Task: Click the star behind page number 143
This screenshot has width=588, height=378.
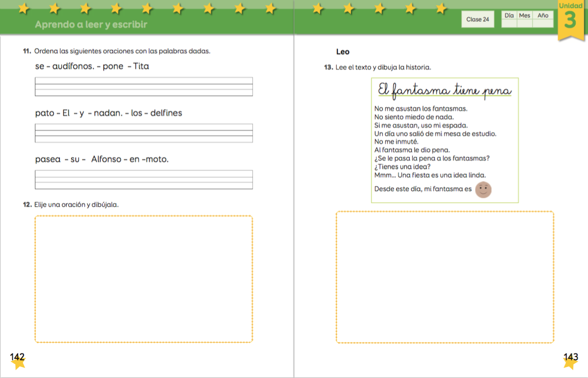Action: point(570,362)
